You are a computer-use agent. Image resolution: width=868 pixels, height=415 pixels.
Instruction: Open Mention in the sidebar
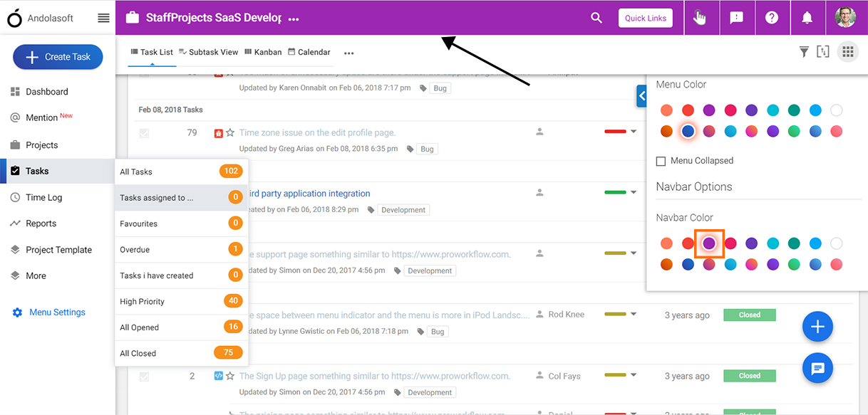click(x=41, y=117)
